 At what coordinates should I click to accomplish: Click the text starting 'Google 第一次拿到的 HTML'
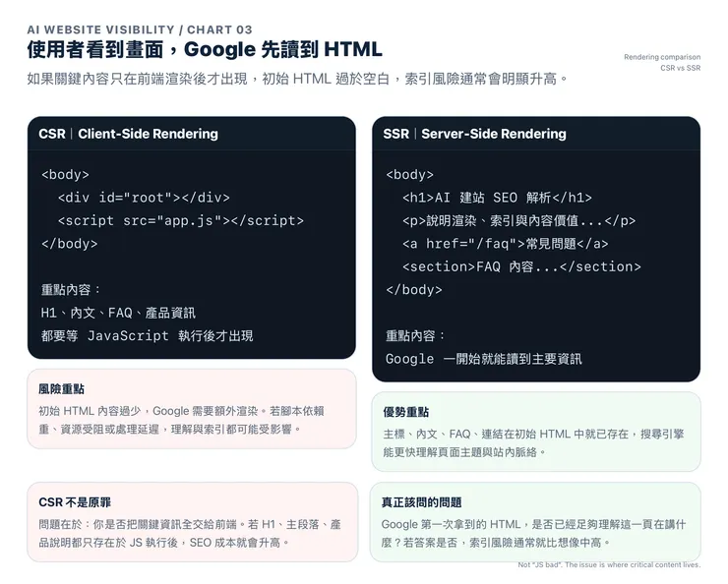(533, 534)
